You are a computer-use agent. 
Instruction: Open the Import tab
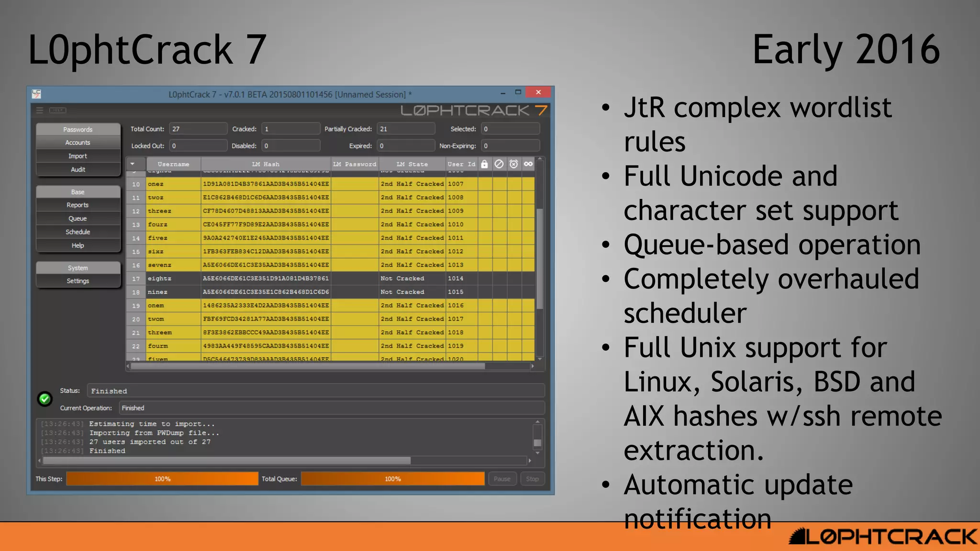point(78,156)
